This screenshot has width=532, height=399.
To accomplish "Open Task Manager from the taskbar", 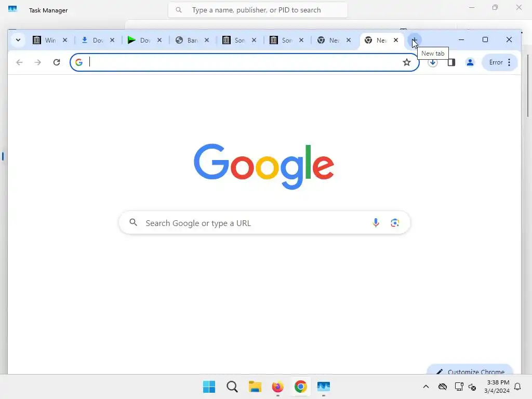I will [x=323, y=387].
